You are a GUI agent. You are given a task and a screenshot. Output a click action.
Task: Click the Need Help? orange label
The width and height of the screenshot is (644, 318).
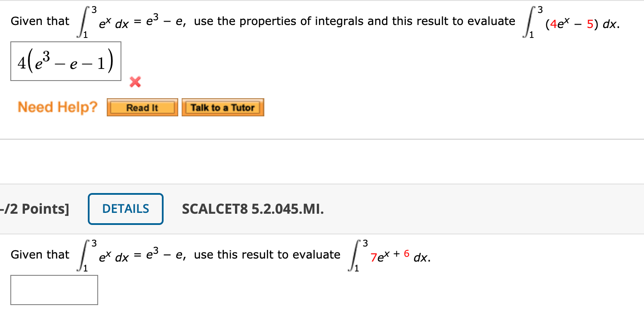tap(57, 107)
